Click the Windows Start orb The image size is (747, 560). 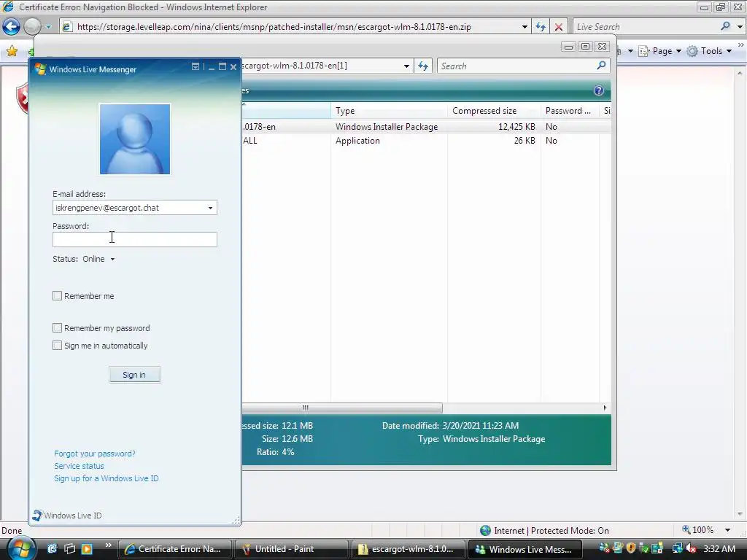(21, 548)
